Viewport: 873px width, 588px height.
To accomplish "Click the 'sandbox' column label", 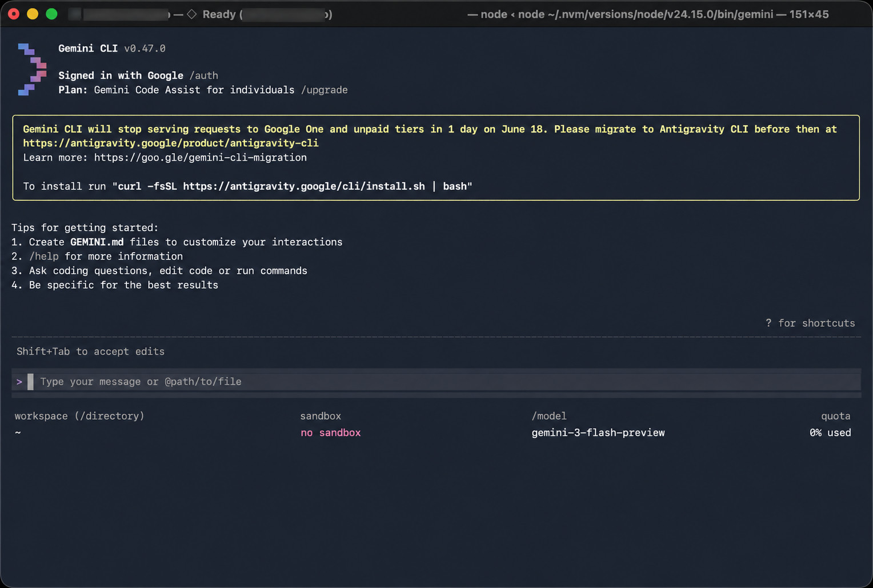I will [321, 416].
